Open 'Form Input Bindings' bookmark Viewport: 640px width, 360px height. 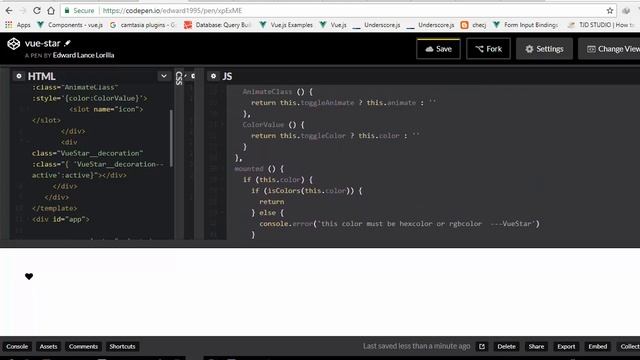point(526,25)
